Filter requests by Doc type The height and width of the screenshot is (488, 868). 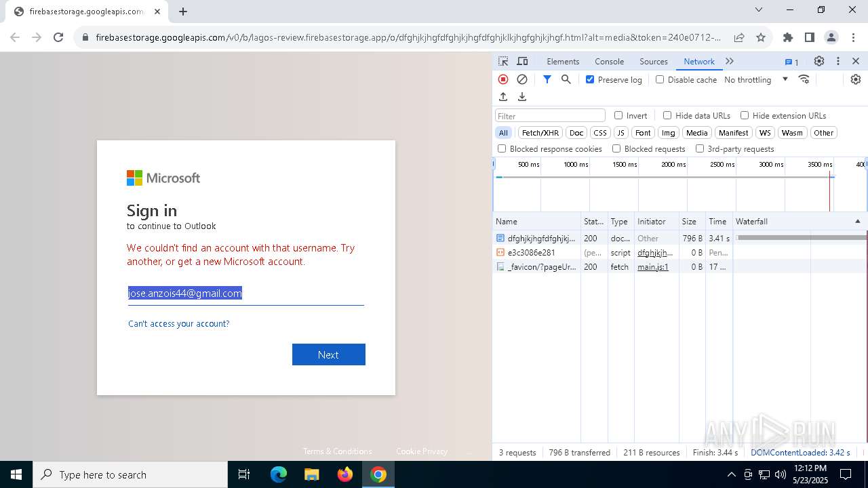[576, 133]
